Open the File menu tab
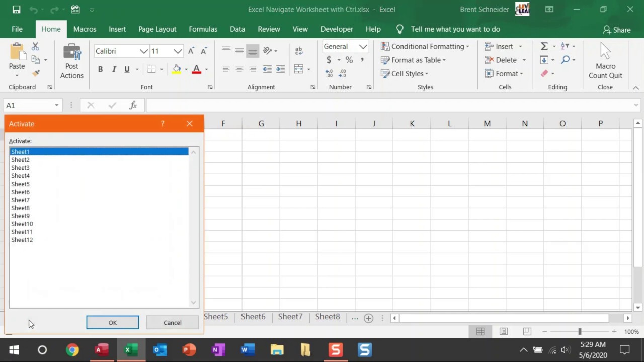The image size is (644, 362). point(17,29)
